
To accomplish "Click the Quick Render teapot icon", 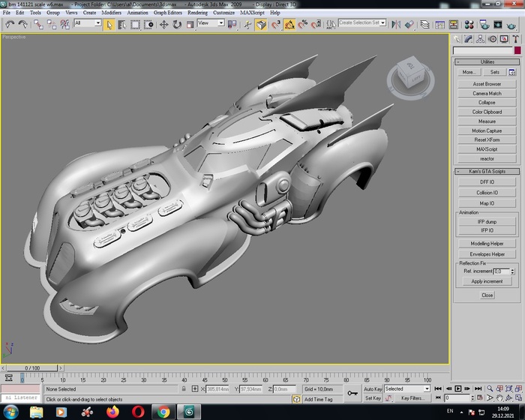I will 511,25.
